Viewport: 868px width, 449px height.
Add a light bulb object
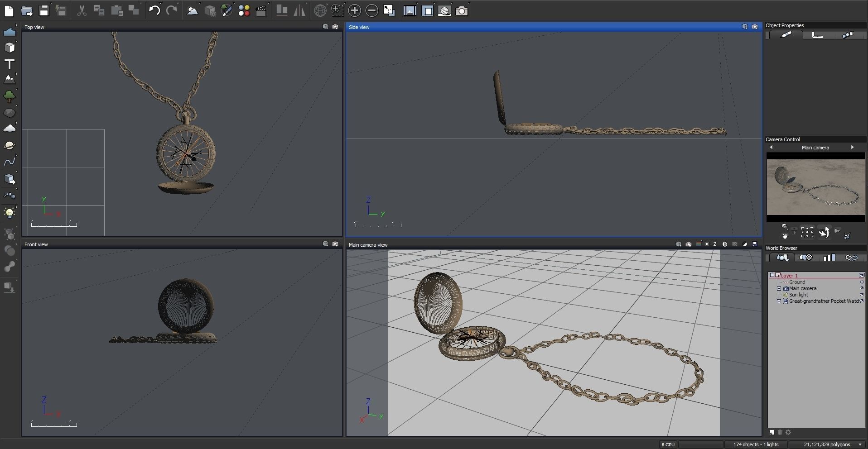pyautogui.click(x=10, y=212)
